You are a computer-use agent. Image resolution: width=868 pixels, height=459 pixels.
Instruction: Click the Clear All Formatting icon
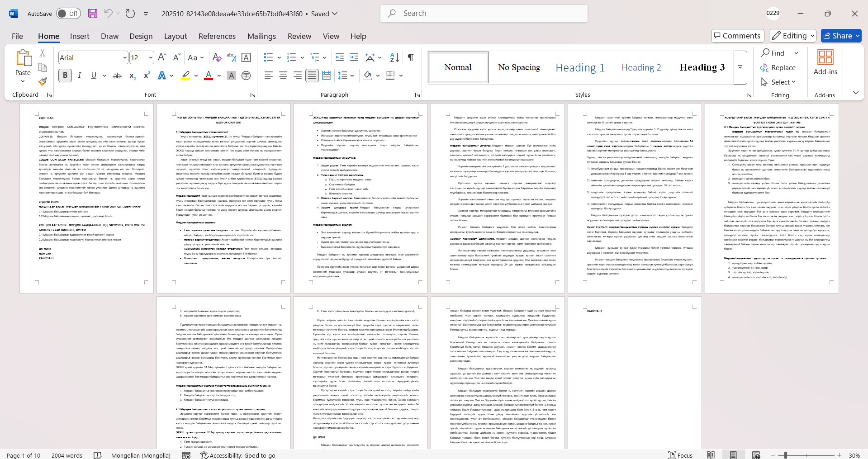click(x=217, y=57)
